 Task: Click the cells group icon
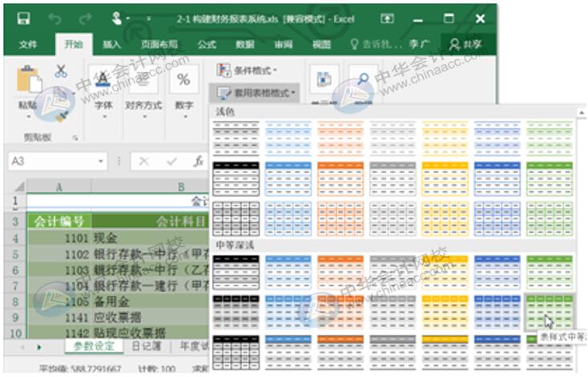324,80
